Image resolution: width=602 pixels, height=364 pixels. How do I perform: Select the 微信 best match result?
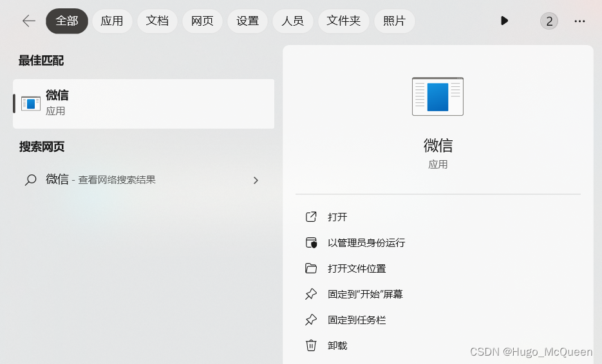144,104
